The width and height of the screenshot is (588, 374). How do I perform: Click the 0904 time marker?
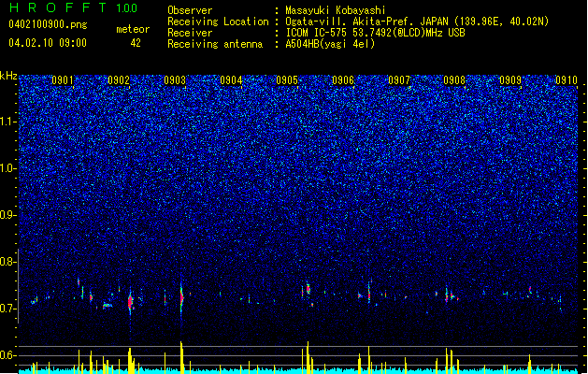[231, 80]
